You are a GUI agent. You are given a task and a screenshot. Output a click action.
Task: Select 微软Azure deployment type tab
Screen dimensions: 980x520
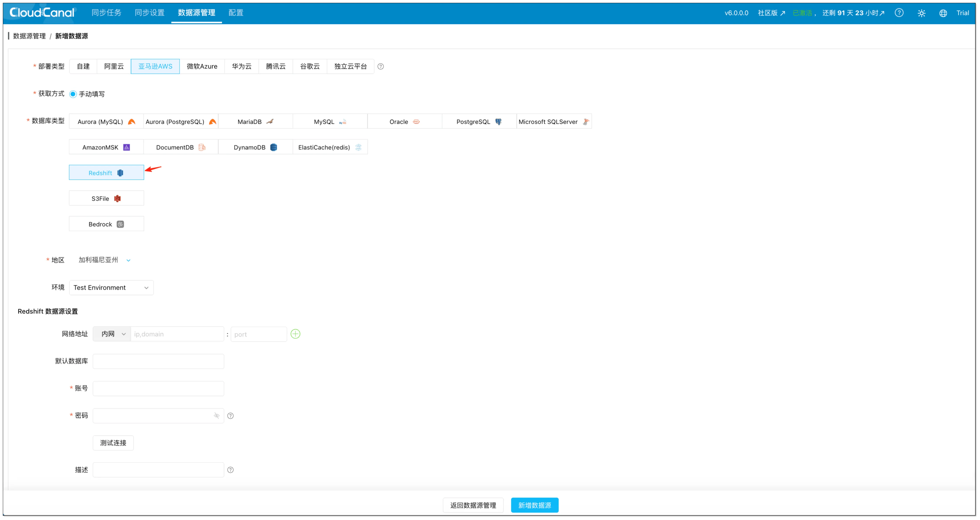(x=202, y=67)
